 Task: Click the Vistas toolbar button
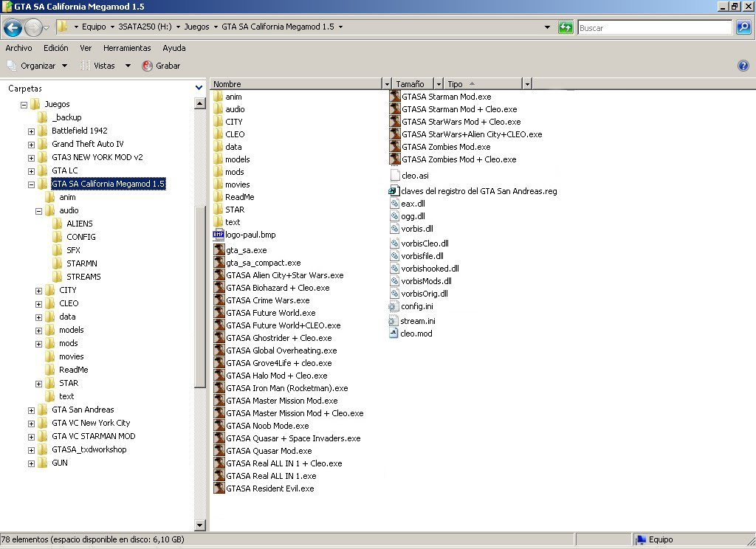click(x=98, y=66)
